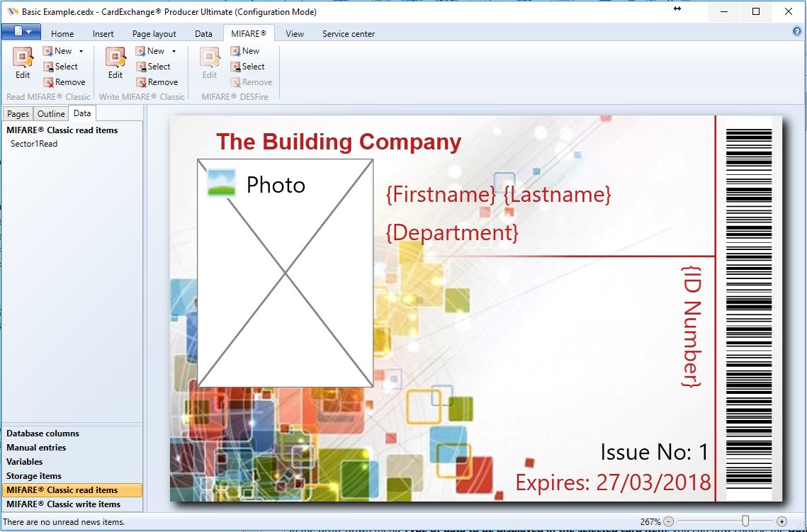Viewport: 807px width, 532px height.
Task: Click the help question mark icon
Action: tap(797, 31)
